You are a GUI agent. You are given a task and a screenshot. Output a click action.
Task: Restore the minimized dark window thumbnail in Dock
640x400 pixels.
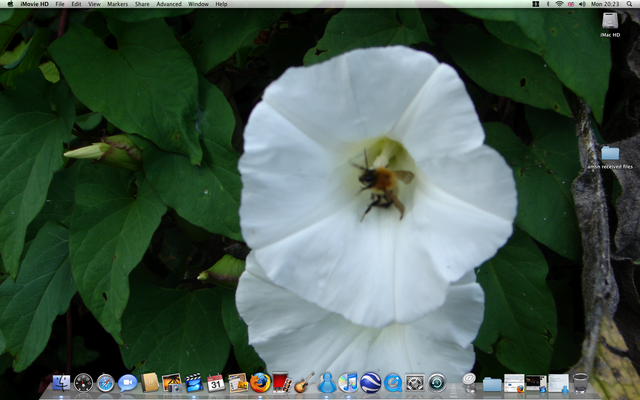pyautogui.click(x=536, y=383)
